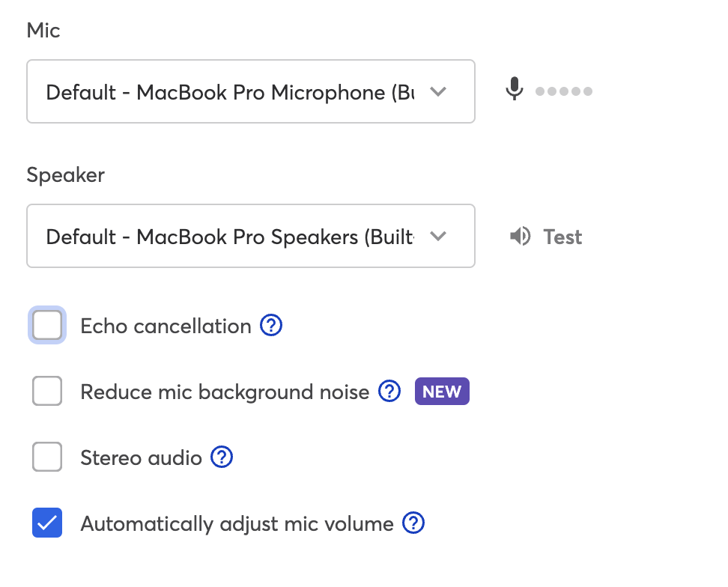The image size is (728, 587).
Task: Check the Reduce mic background noise box
Action: pyautogui.click(x=47, y=391)
